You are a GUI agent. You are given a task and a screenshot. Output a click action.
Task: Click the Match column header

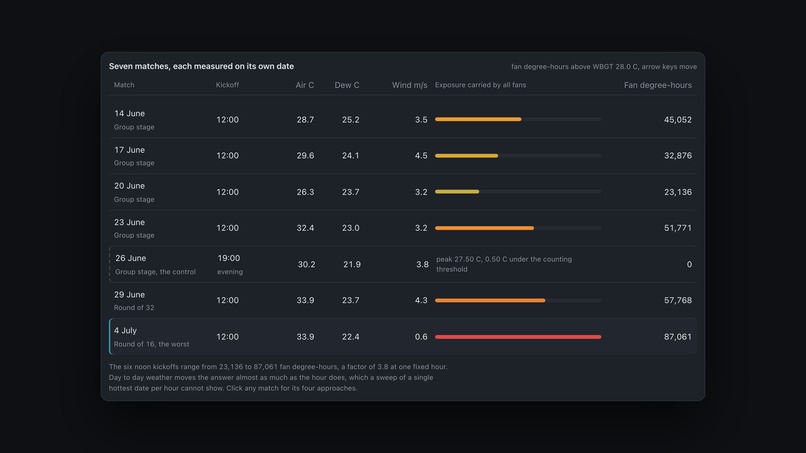(x=124, y=85)
